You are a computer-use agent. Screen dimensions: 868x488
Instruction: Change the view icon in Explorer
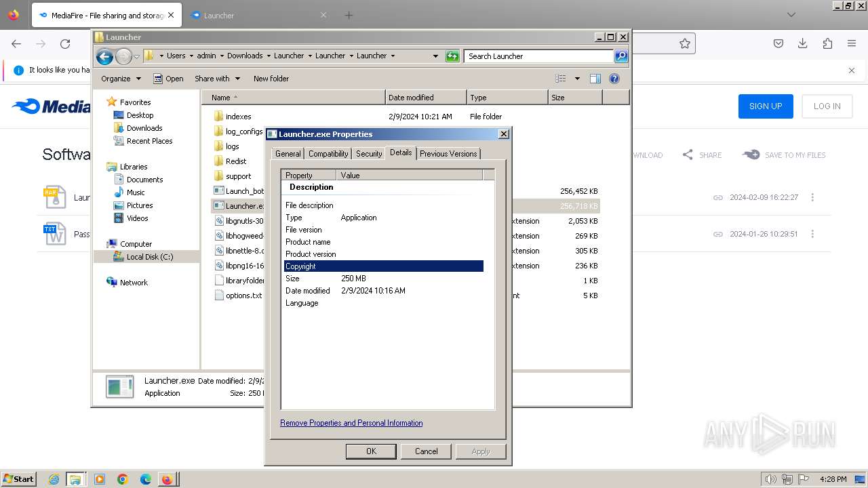(x=561, y=79)
